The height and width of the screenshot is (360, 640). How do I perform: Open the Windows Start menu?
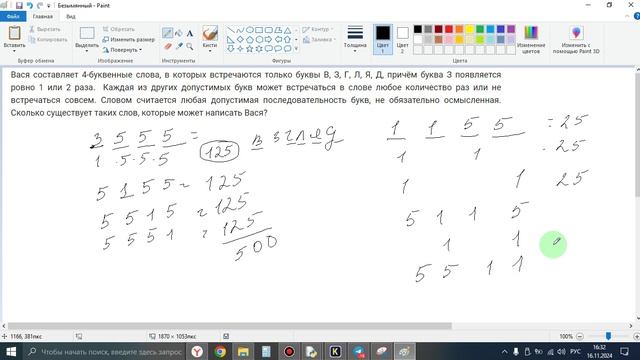[11, 351]
